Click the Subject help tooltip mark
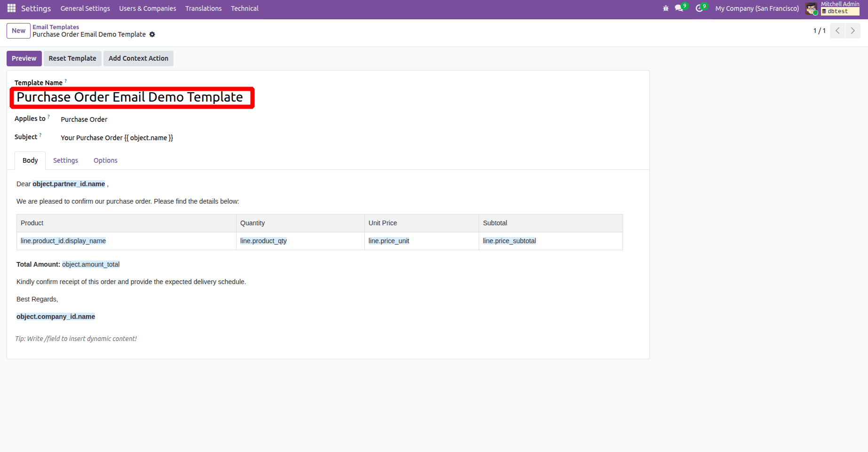This screenshot has height=452, width=868. coord(40,135)
